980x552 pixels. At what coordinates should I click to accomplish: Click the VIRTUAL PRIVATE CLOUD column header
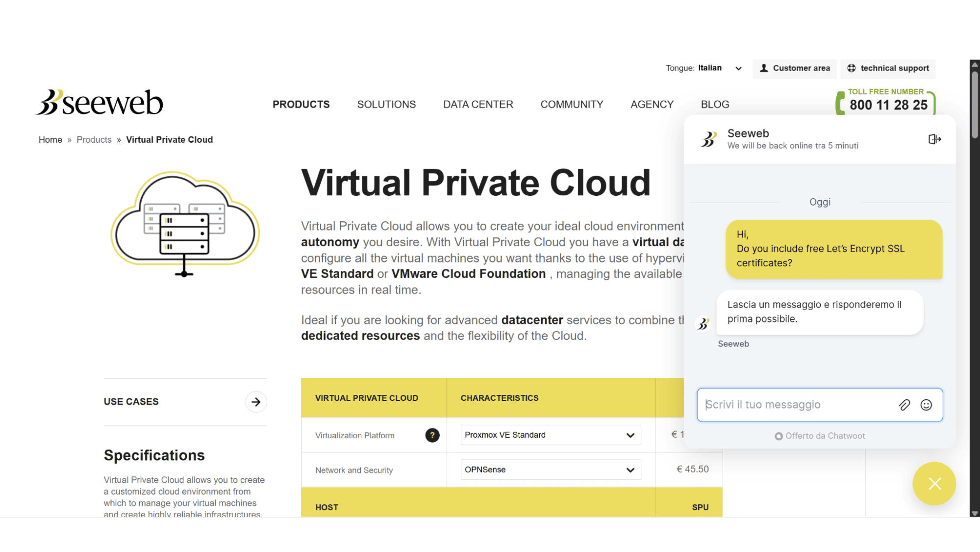367,398
